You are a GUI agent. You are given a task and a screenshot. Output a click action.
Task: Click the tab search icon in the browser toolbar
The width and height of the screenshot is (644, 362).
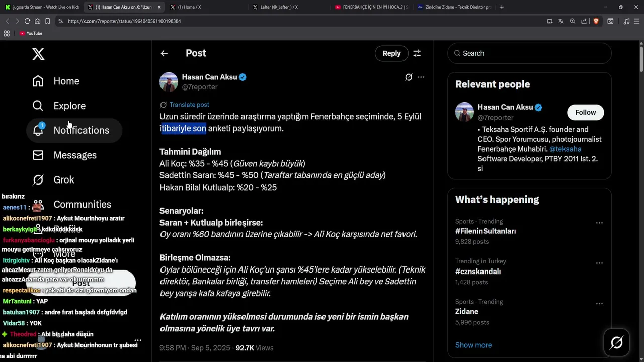tap(610, 21)
